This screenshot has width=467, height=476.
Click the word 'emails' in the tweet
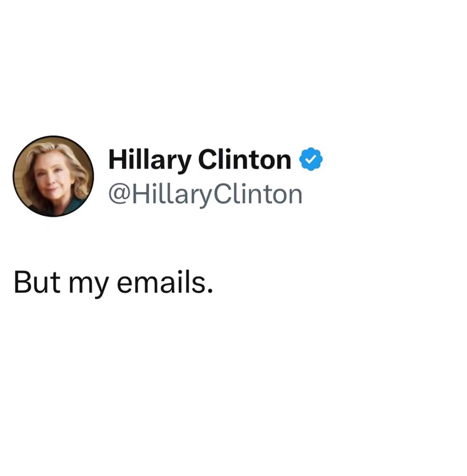[161, 282]
